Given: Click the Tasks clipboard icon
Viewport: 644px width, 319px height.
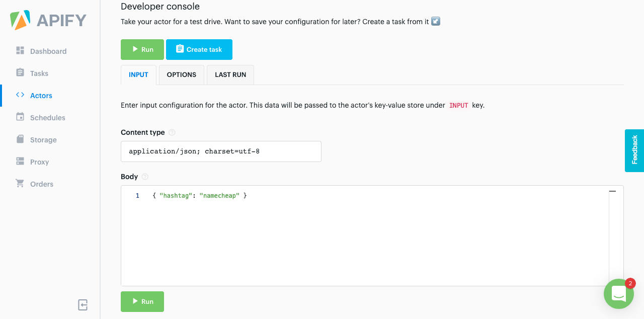Looking at the screenshot, I should (x=20, y=73).
